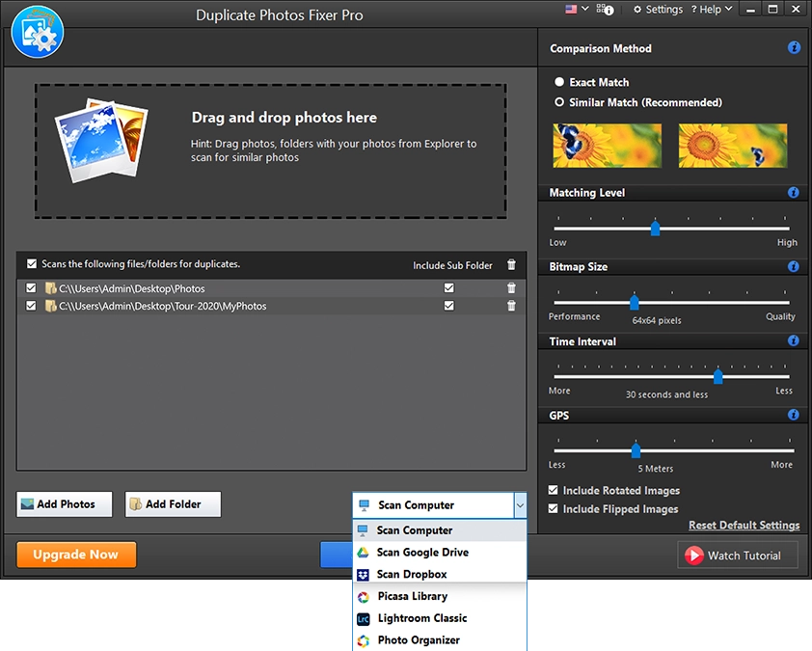
Task: Click the Add Folder button
Action: tap(173, 503)
